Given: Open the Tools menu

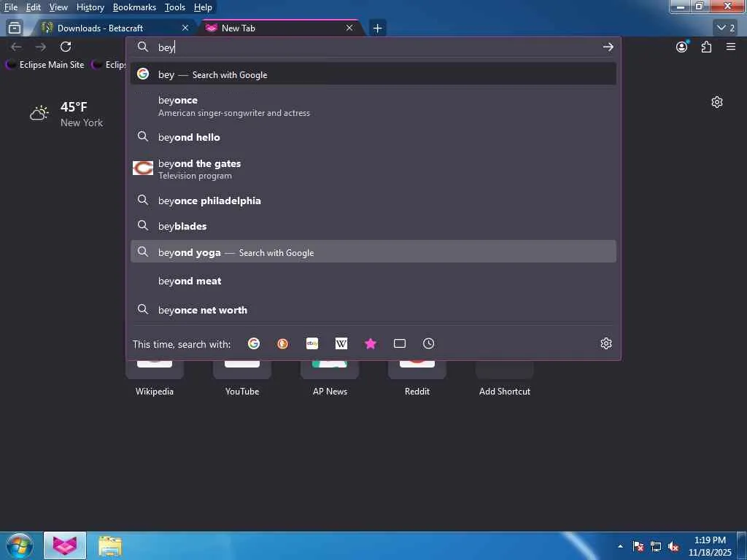Looking at the screenshot, I should coord(175,7).
